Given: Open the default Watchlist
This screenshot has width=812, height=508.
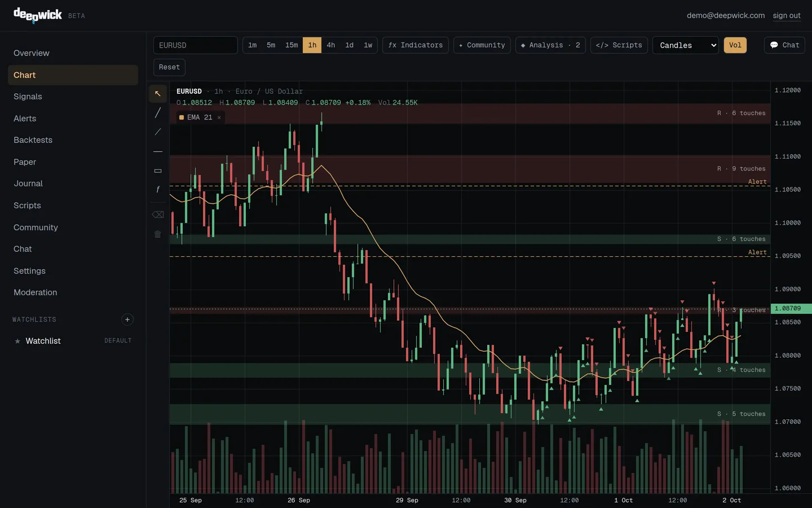Looking at the screenshot, I should [x=73, y=341].
